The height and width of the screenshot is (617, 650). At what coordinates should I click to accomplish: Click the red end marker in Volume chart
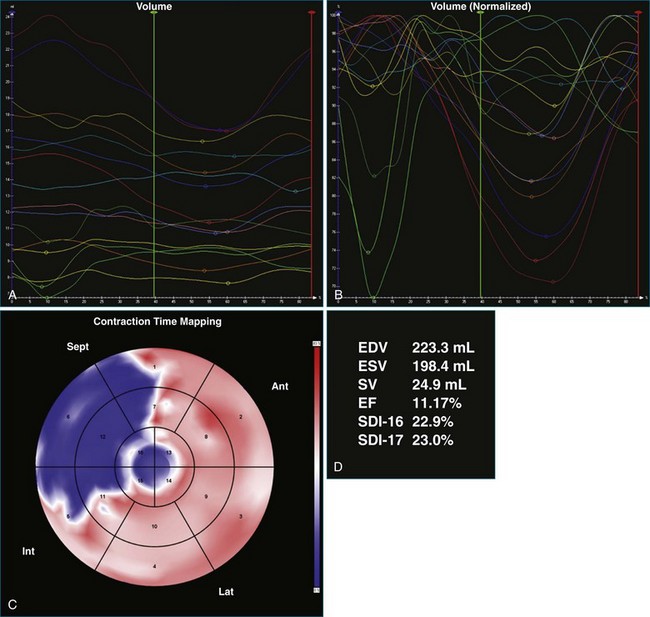click(x=312, y=150)
